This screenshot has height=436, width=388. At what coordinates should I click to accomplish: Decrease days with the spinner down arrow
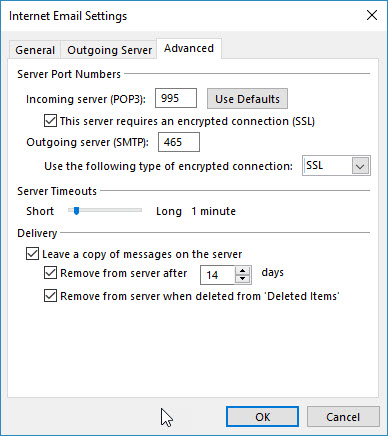click(243, 279)
